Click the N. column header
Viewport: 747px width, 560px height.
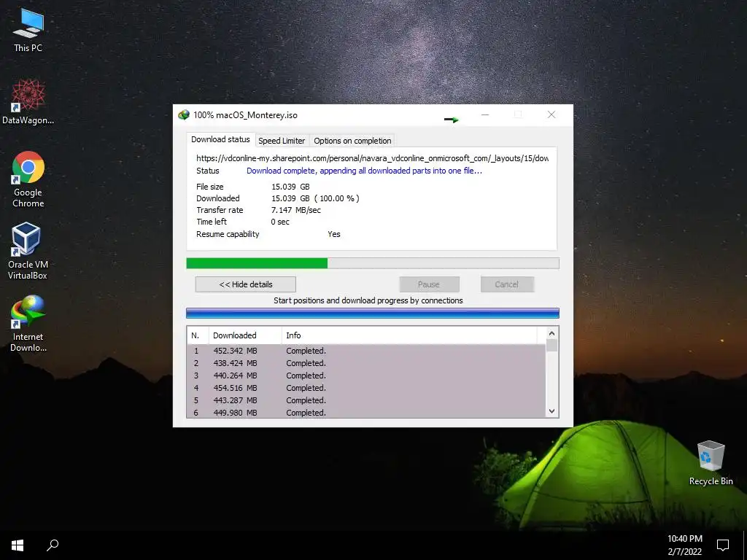click(x=198, y=335)
